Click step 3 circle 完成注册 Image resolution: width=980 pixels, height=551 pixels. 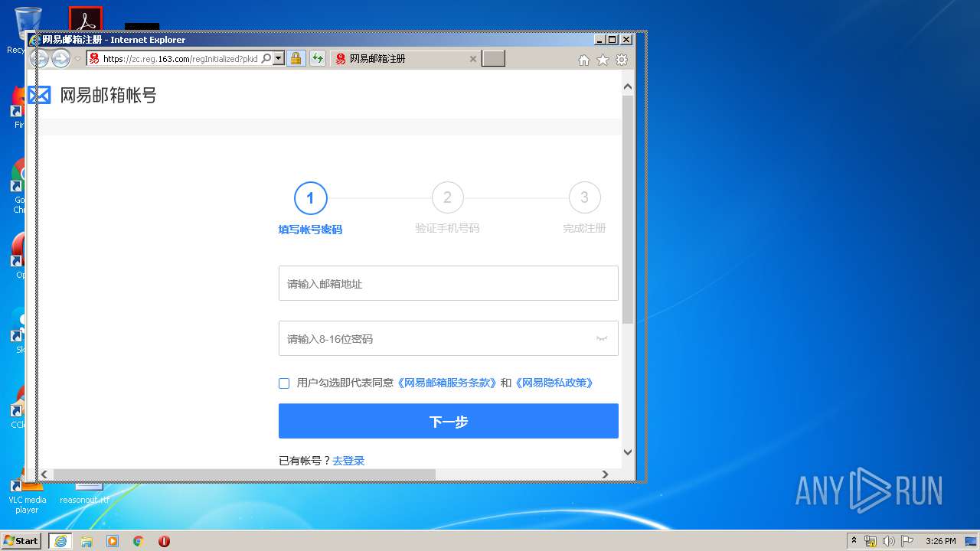(584, 198)
